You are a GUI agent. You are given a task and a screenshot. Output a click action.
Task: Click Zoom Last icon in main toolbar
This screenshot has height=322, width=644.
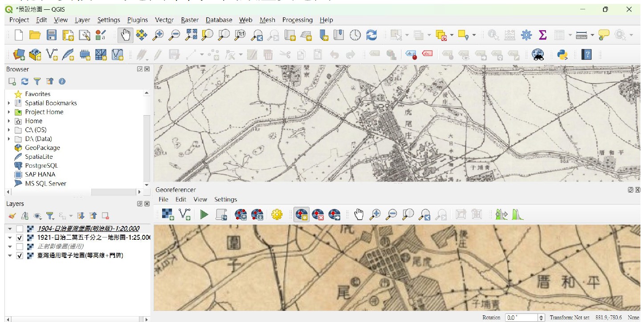[257, 35]
